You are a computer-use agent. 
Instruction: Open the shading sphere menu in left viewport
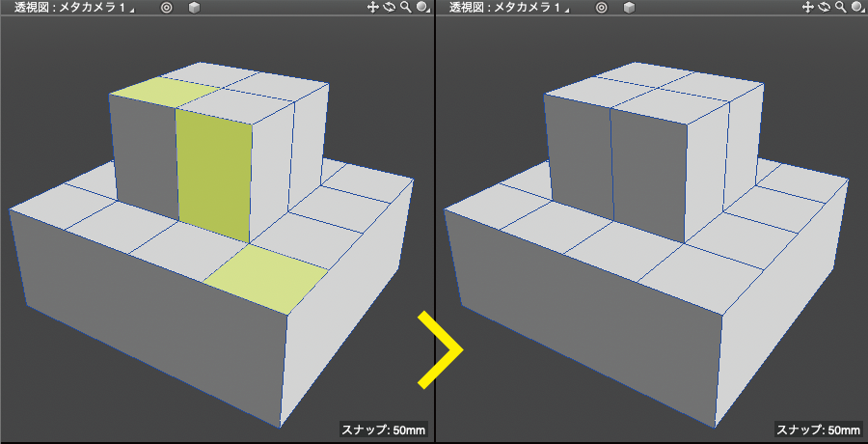(423, 7)
